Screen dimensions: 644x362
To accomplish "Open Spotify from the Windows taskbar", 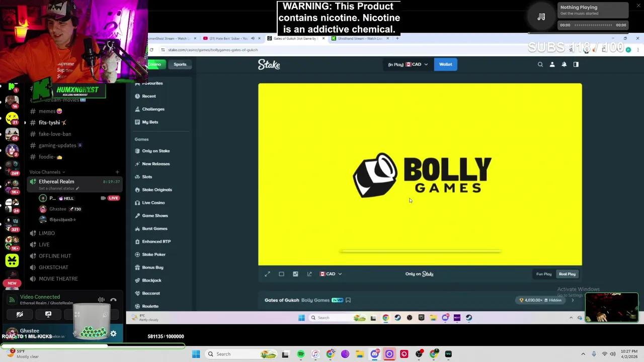I will point(301,354).
